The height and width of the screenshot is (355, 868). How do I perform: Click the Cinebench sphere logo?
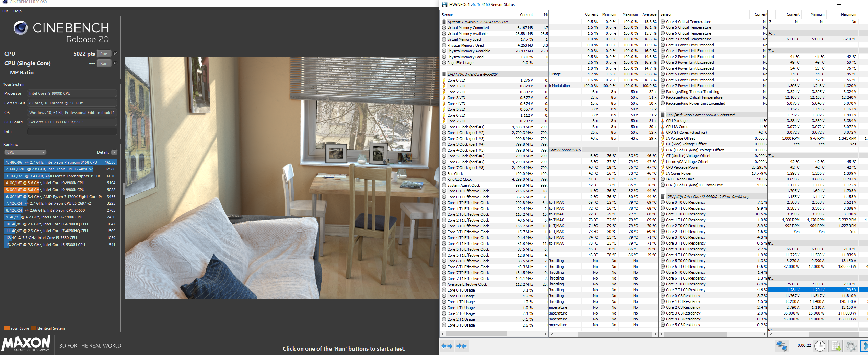[21, 27]
